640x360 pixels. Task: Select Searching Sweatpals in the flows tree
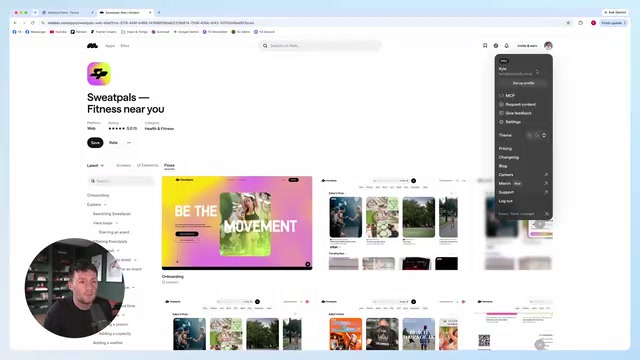click(x=112, y=214)
